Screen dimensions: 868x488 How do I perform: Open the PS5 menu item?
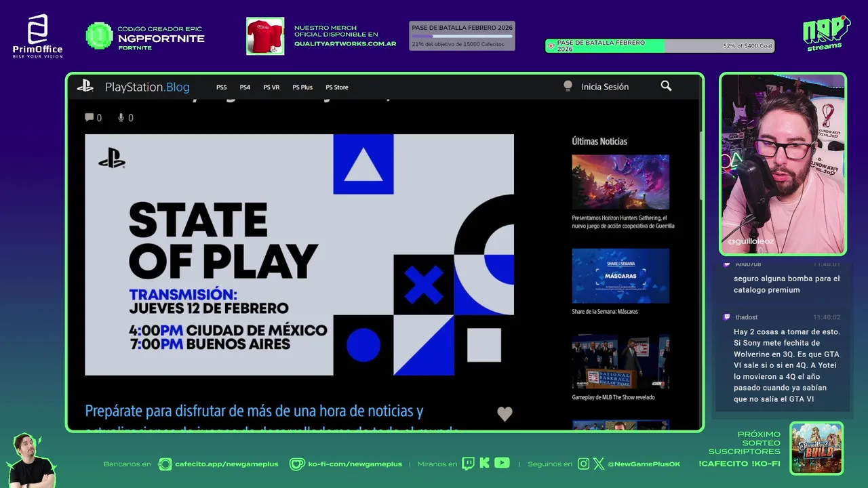[222, 87]
